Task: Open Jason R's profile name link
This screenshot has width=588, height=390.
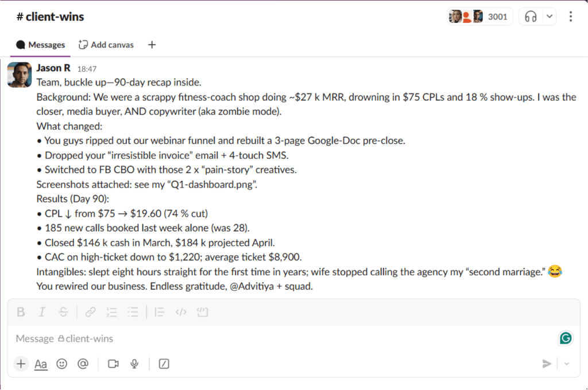Action: coord(53,68)
